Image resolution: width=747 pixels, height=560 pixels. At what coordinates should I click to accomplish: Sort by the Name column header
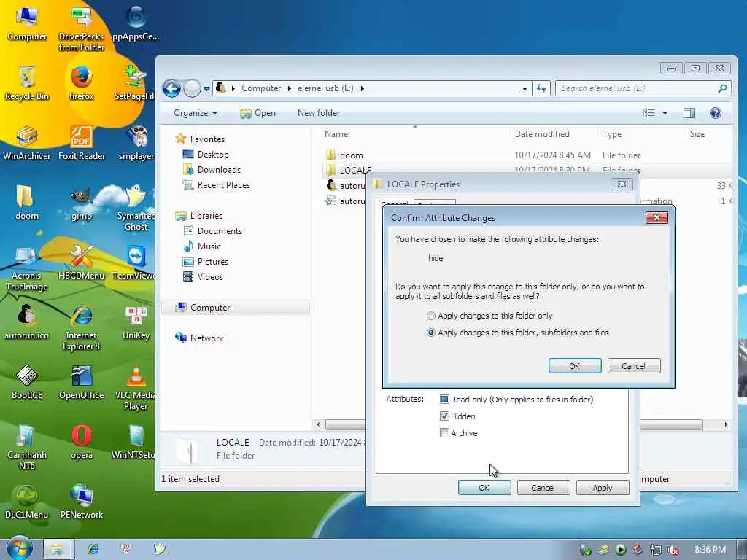pos(336,134)
